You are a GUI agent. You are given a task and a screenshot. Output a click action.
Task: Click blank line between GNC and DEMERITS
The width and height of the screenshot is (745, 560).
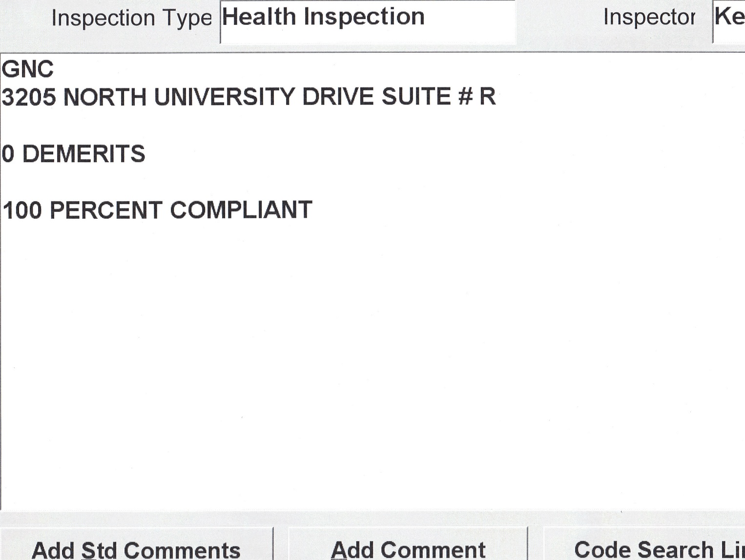click(195, 125)
